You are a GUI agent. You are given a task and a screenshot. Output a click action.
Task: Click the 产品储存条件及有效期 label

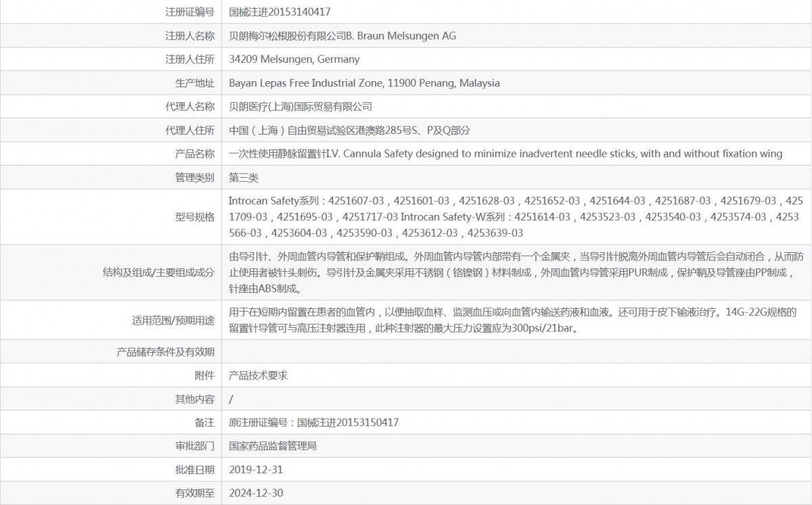(165, 352)
